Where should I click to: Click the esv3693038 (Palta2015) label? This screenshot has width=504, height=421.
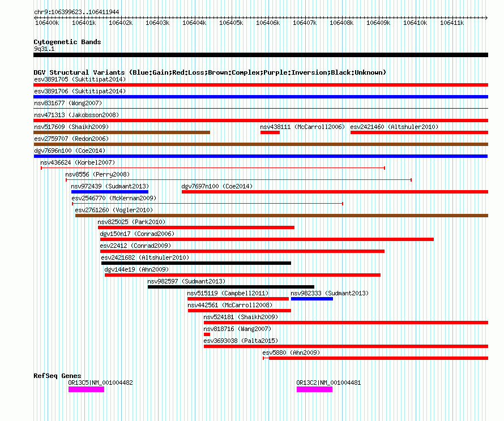pos(241,341)
